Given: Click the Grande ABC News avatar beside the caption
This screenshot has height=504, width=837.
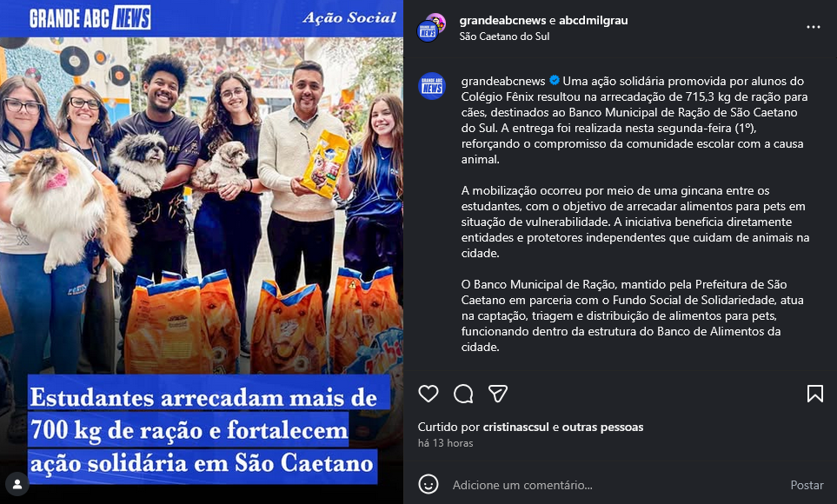Looking at the screenshot, I should click(431, 86).
